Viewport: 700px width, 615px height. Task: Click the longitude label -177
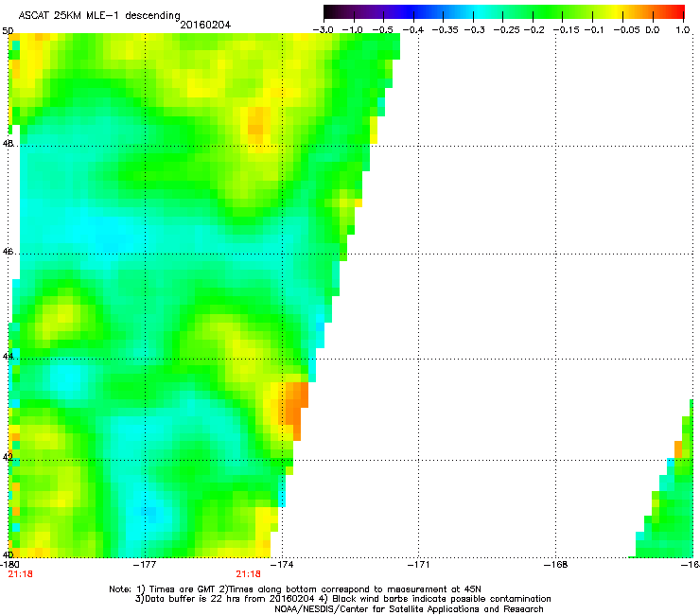pos(145,565)
